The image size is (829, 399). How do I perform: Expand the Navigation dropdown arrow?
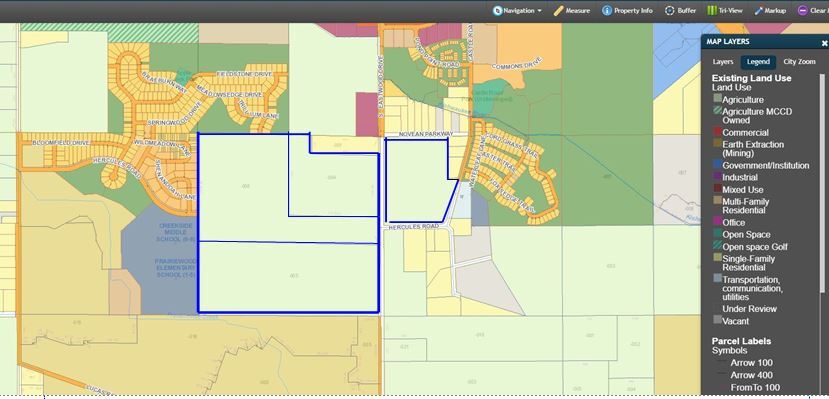539,11
